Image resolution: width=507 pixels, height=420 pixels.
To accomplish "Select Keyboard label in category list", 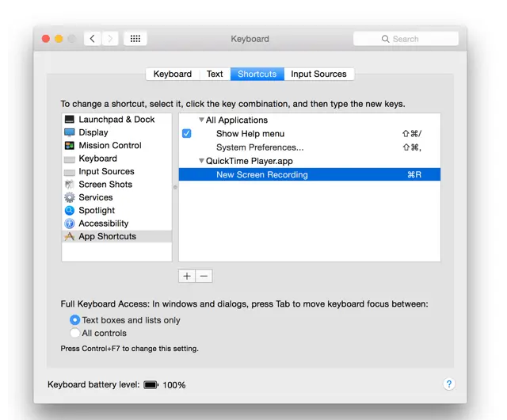I will coord(98,158).
